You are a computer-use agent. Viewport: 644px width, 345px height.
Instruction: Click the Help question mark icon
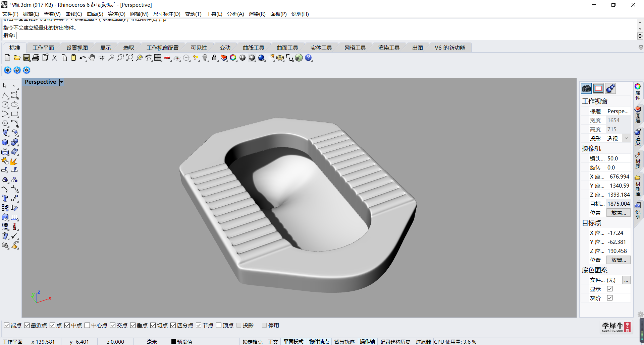(x=308, y=58)
